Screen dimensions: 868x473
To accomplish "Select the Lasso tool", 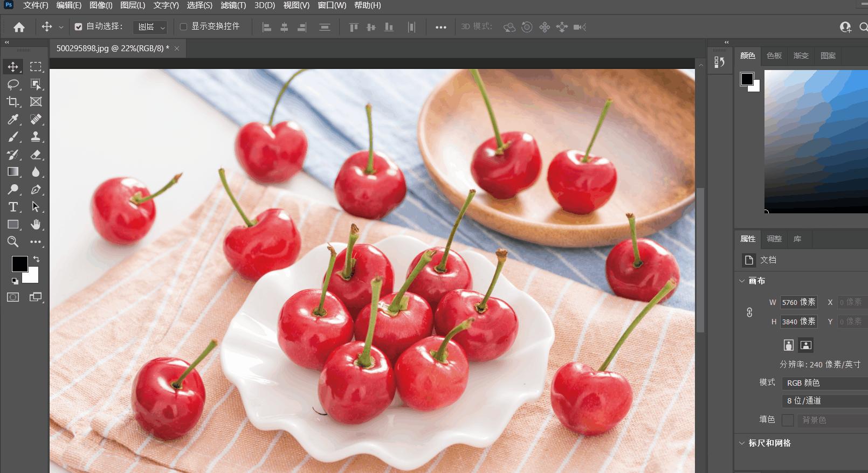I will click(x=13, y=84).
